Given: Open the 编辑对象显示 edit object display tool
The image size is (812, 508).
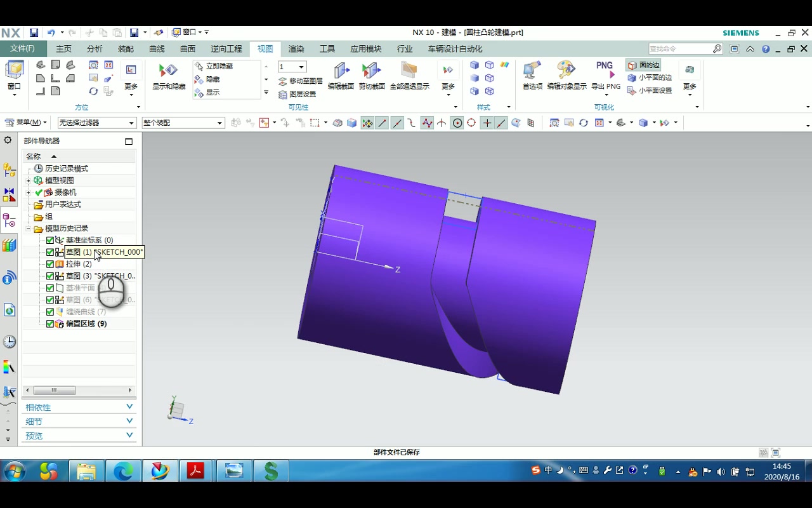Looking at the screenshot, I should (566, 76).
